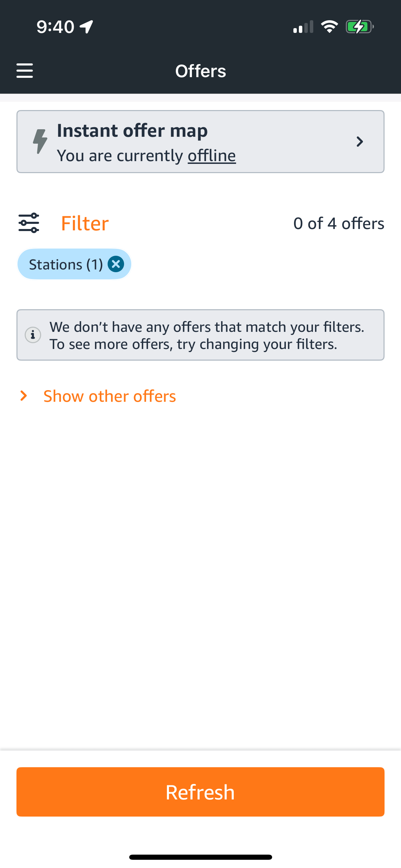Toggle the Stations (1) filter chip off
401x868 pixels.
(65, 264)
